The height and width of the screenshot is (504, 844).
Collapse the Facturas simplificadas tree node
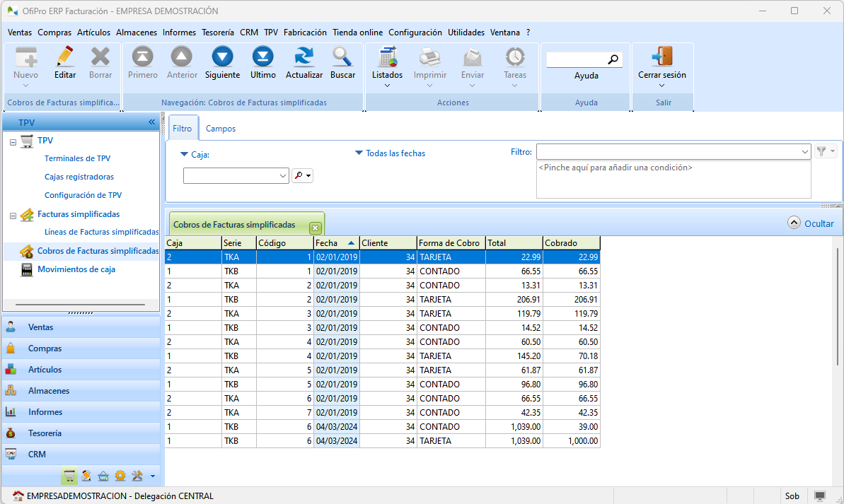[x=13, y=216]
